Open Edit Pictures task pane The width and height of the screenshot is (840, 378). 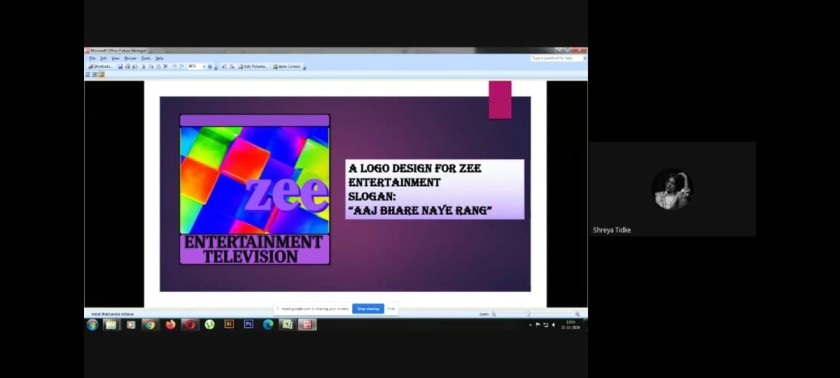click(253, 66)
